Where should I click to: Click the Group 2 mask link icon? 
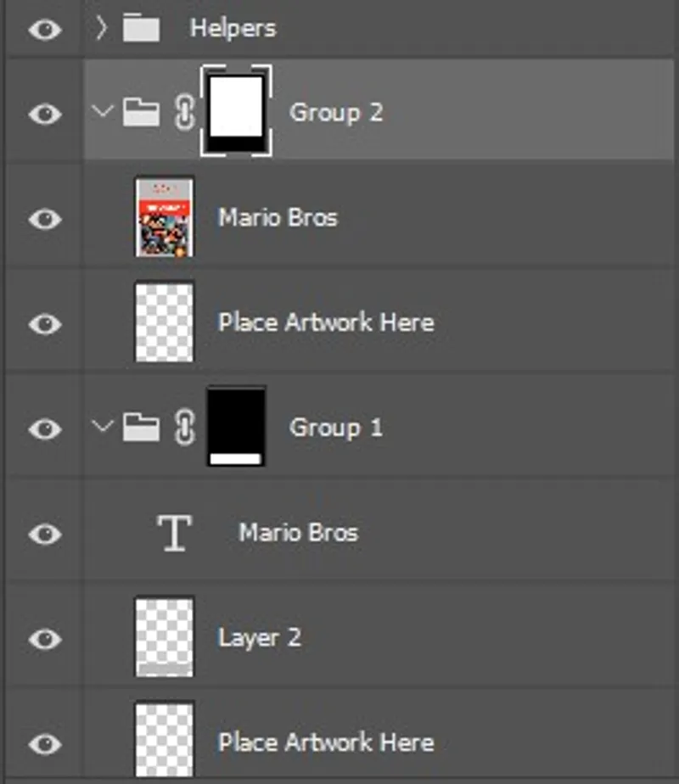[x=184, y=112]
